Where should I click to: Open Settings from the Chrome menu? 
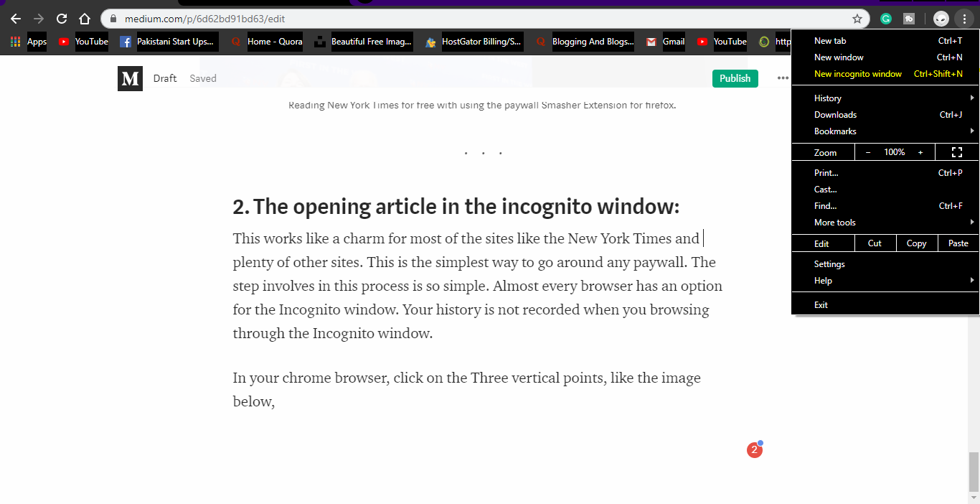pos(829,264)
